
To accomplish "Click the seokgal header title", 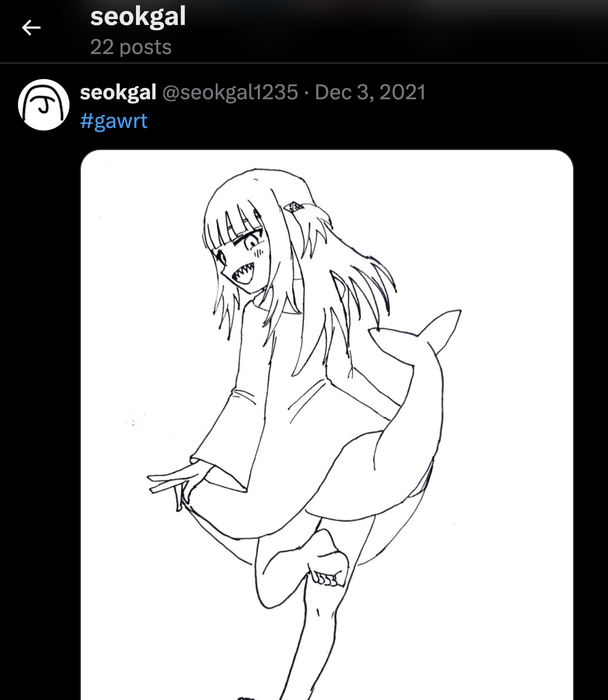I will pos(138,16).
